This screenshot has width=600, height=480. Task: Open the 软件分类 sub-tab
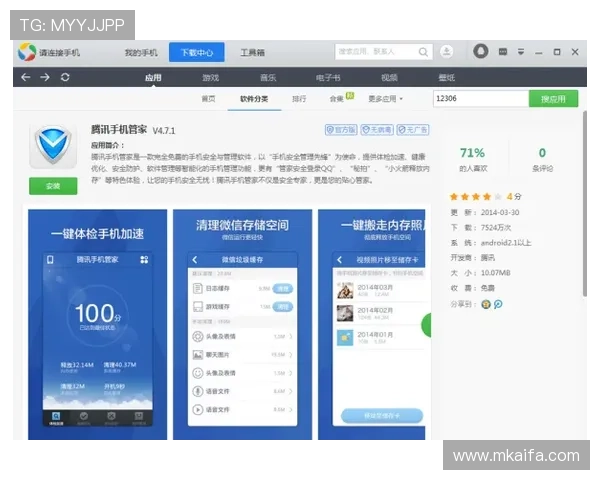254,99
